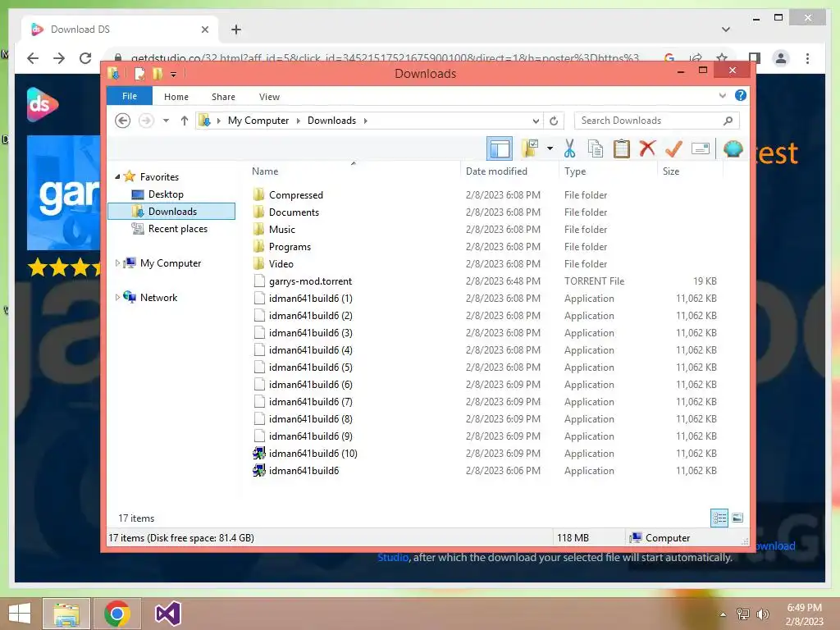Refresh the Downloads folder

pyautogui.click(x=554, y=121)
